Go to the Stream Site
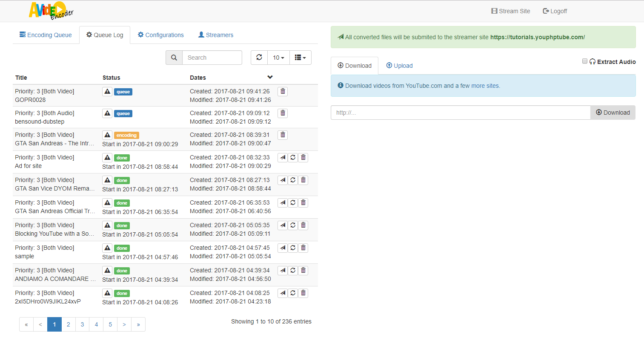644x338 pixels. coord(511,11)
